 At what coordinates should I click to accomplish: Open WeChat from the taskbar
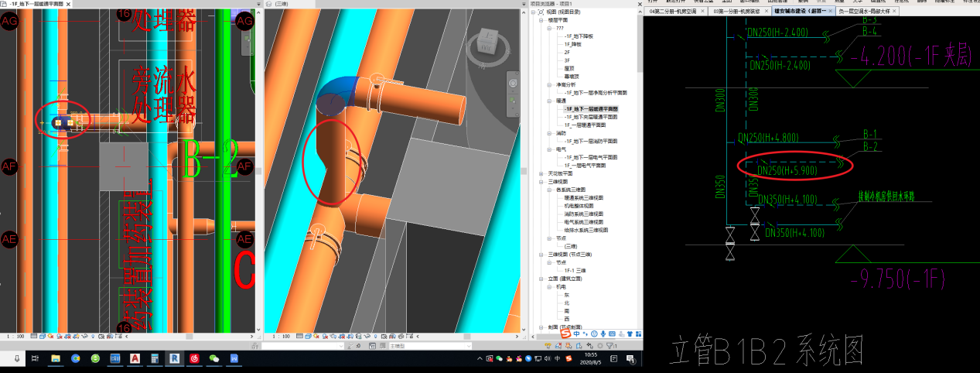click(213, 359)
